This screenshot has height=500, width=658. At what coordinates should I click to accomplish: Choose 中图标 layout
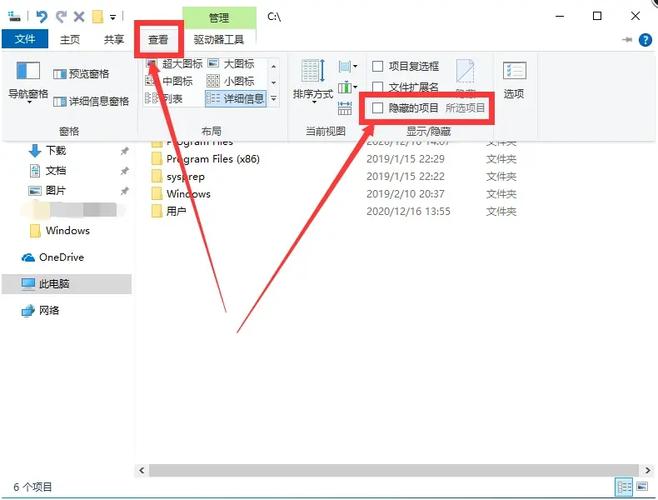[169, 81]
